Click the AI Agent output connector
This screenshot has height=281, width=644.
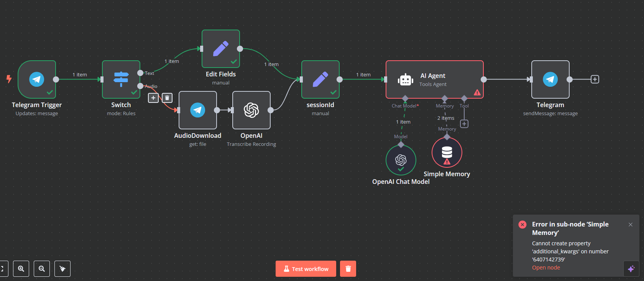[x=484, y=79]
